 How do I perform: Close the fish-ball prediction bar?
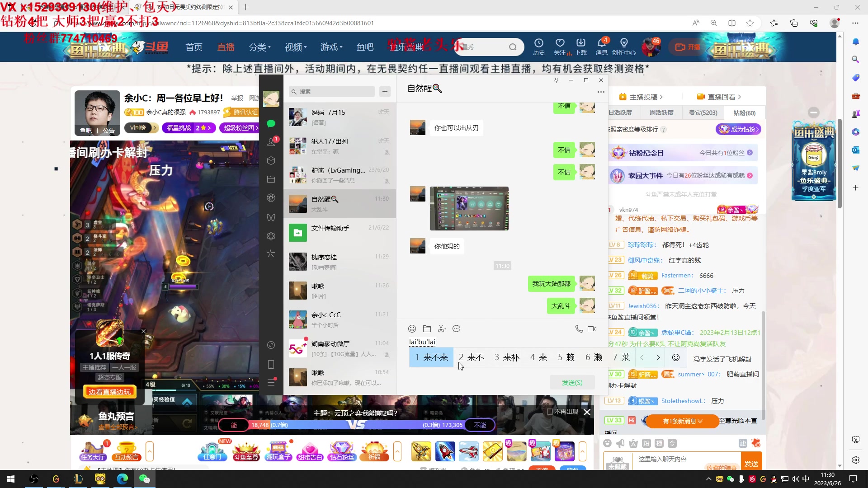click(x=587, y=412)
